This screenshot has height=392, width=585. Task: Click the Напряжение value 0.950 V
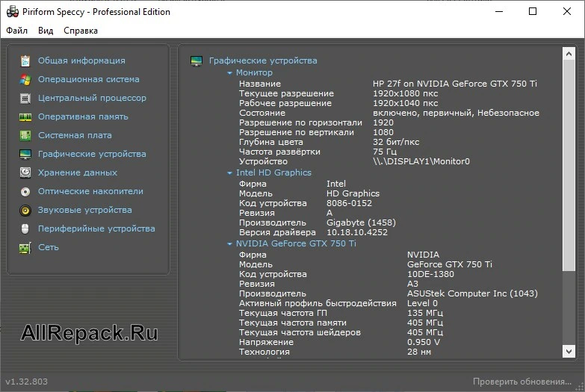pyautogui.click(x=424, y=342)
